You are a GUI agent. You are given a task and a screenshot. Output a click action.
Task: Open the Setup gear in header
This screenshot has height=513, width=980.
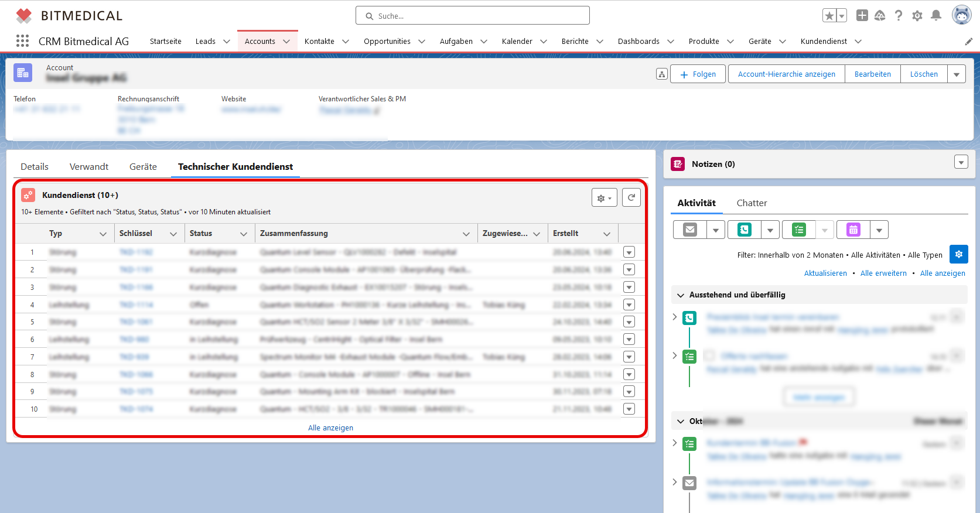[x=917, y=16]
